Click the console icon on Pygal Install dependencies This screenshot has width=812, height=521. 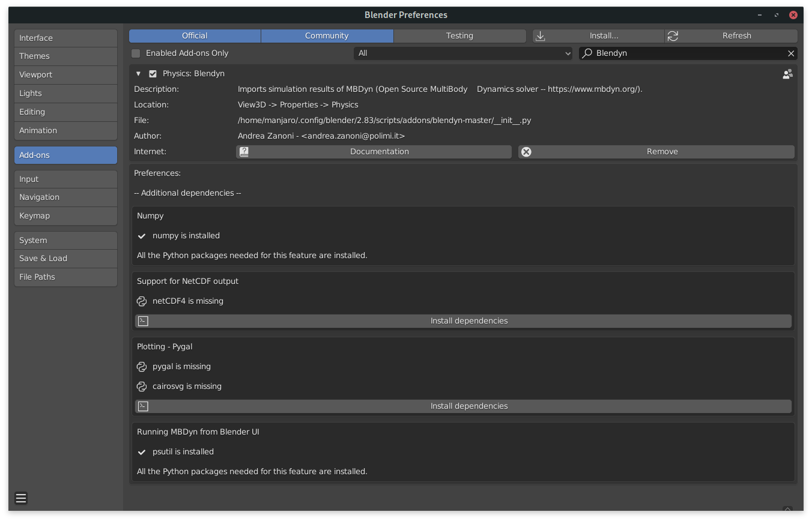pyautogui.click(x=143, y=406)
